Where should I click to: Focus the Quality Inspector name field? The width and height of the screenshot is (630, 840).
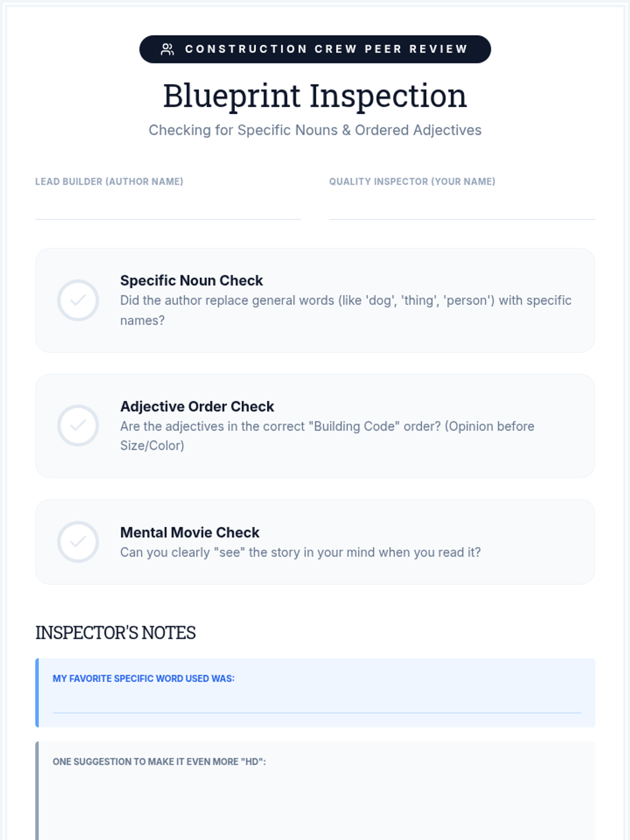pos(462,207)
